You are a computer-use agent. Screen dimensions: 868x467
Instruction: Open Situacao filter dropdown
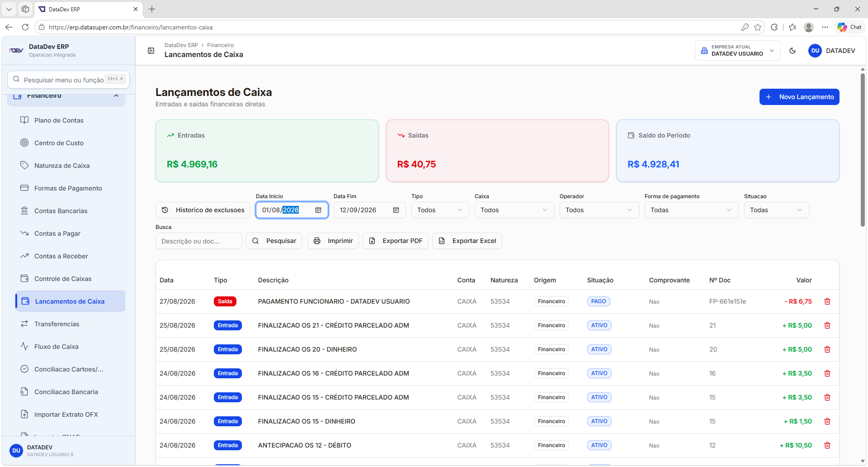(776, 210)
